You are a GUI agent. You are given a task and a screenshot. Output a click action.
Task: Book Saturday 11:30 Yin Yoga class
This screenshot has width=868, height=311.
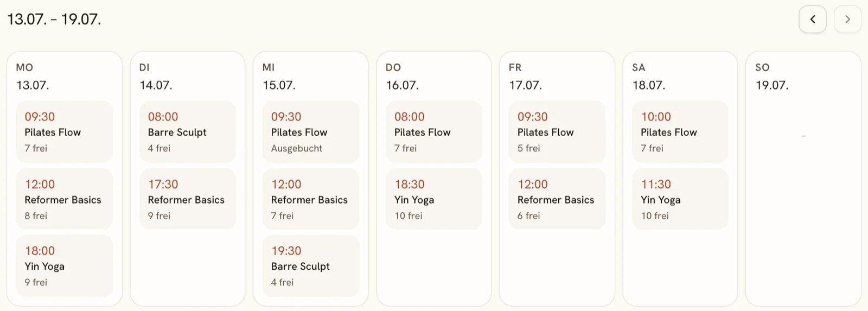[680, 199]
